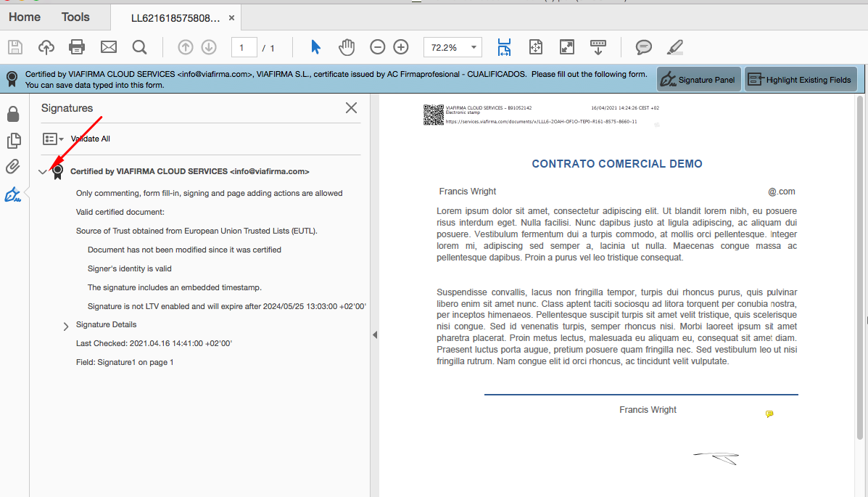Click the page number input field
868x497 pixels.
[x=244, y=48]
